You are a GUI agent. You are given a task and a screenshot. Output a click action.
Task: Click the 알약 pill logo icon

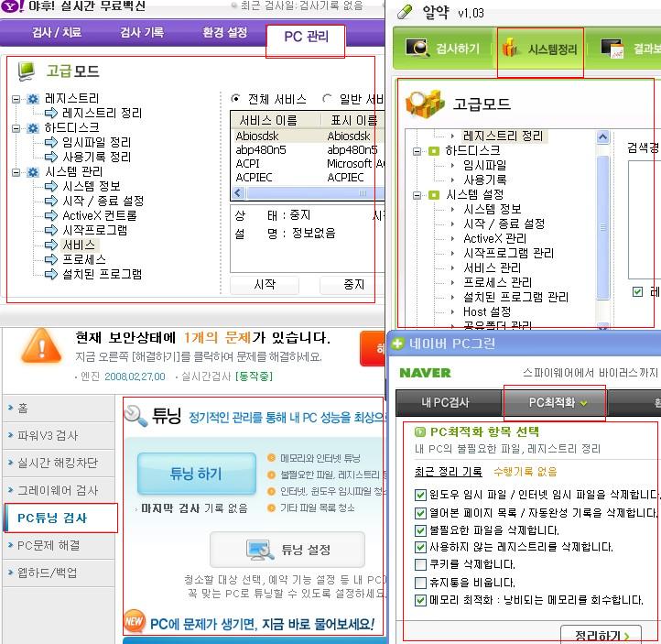coord(405,12)
